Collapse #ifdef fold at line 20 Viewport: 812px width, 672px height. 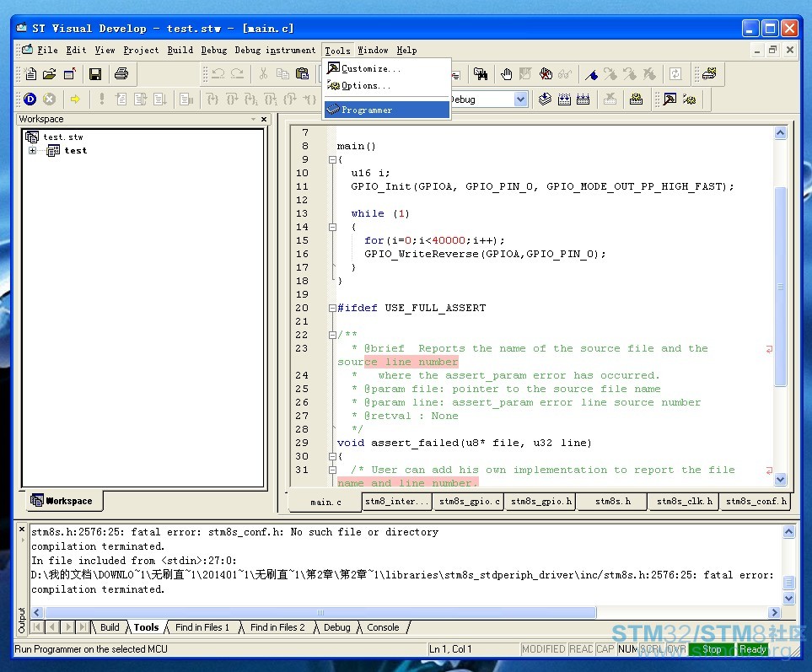click(x=332, y=308)
